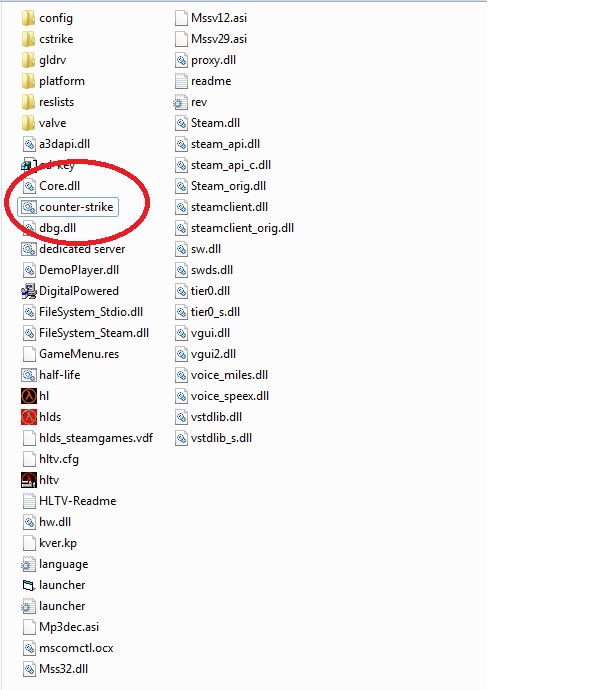The width and height of the screenshot is (595, 690).
Task: Click the hlds red lambda icon
Action: click(29, 417)
